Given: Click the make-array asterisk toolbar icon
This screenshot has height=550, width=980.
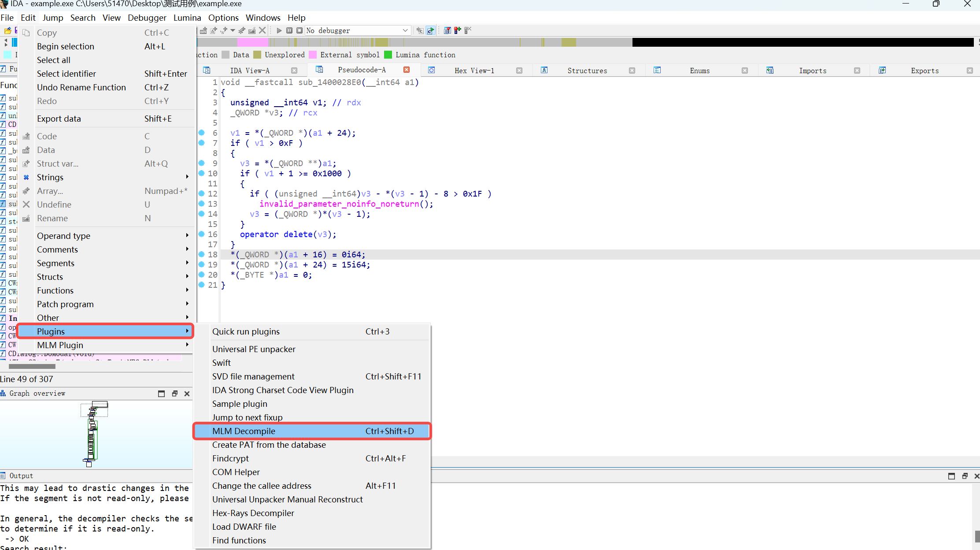Looking at the screenshot, I should 242,30.
